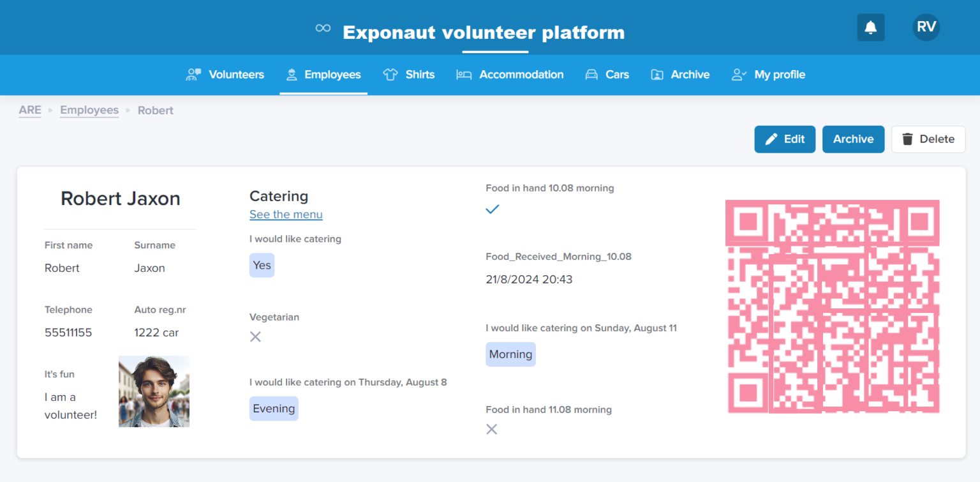The image size is (980, 482).
Task: Click the Shirts t-shirt icon
Action: [390, 75]
